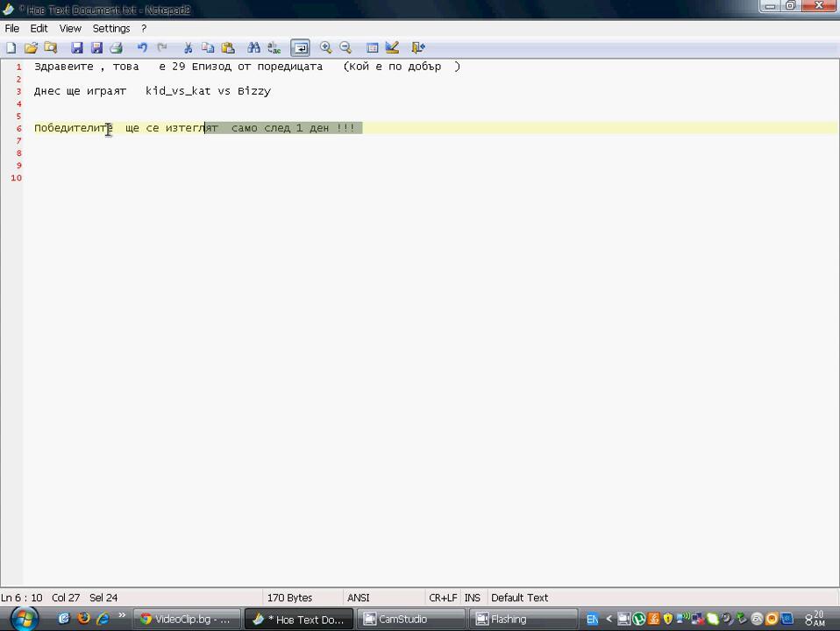Create a new document with the New icon
The height and width of the screenshot is (631, 840).
point(11,47)
